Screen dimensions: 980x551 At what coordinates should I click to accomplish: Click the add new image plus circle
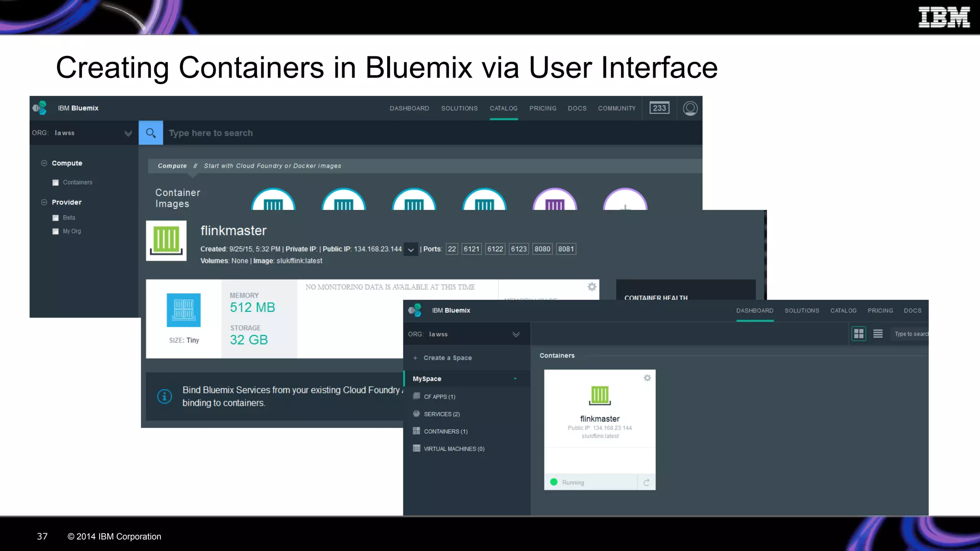coord(625,199)
